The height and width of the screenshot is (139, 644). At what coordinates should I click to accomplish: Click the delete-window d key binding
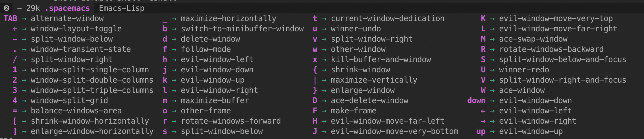pyautogui.click(x=201, y=39)
